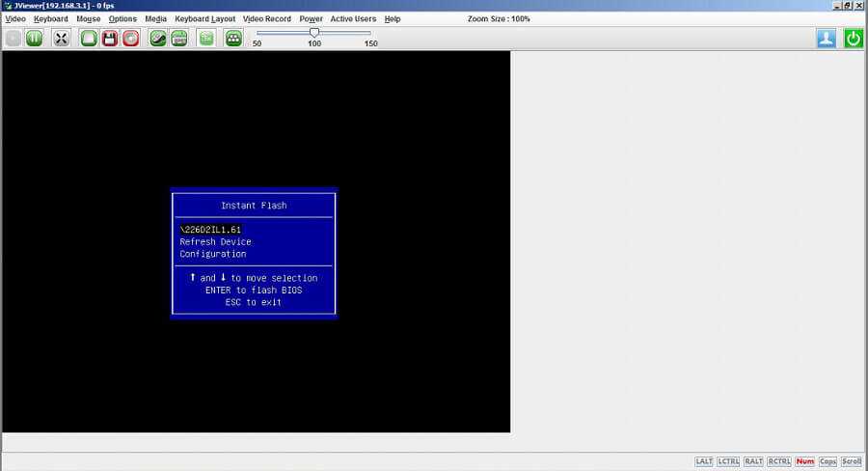Viewport: 868px width, 471px height.
Task: Expand the Options menu
Action: point(122,19)
